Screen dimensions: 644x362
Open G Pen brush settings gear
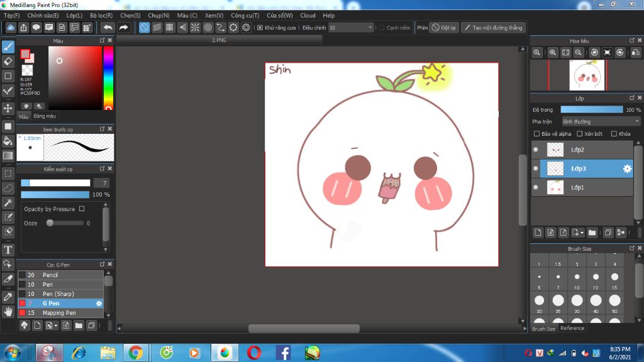tap(99, 304)
